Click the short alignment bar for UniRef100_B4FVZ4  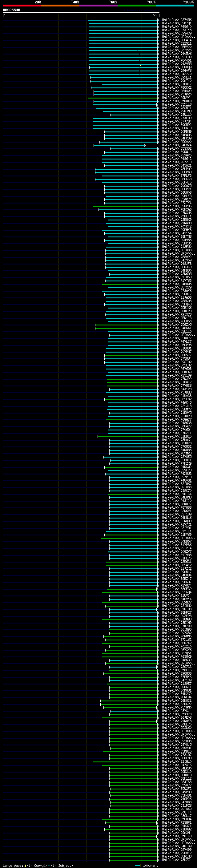coord(119,145)
